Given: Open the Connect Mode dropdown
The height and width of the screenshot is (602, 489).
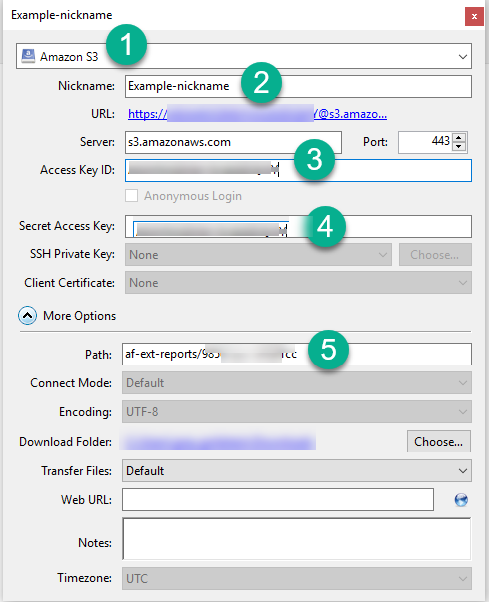Looking at the screenshot, I should pos(297,383).
